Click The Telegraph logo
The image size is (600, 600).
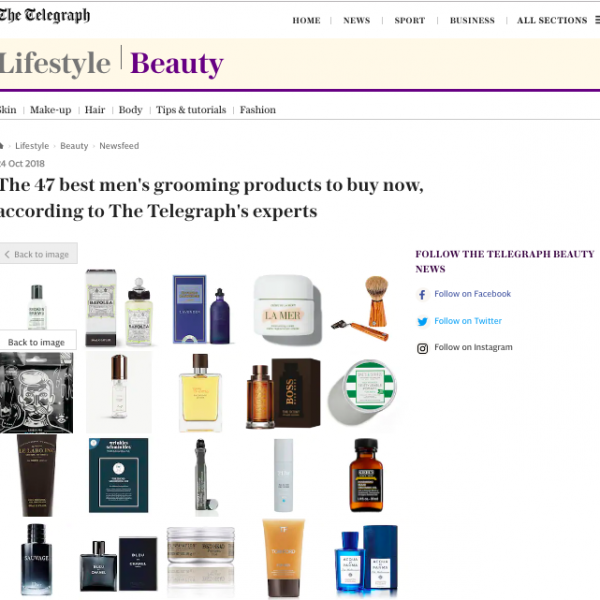point(45,16)
